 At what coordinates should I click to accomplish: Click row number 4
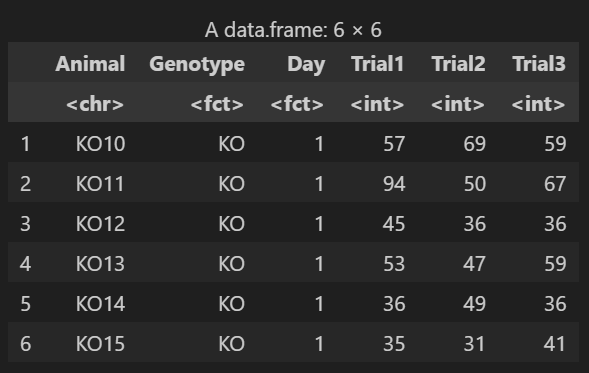pos(25,264)
